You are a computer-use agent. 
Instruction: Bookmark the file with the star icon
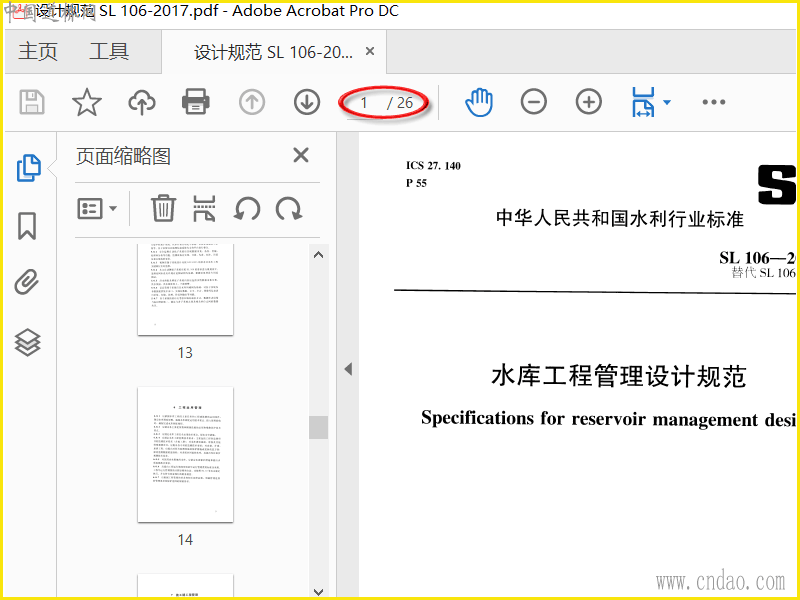pos(87,102)
